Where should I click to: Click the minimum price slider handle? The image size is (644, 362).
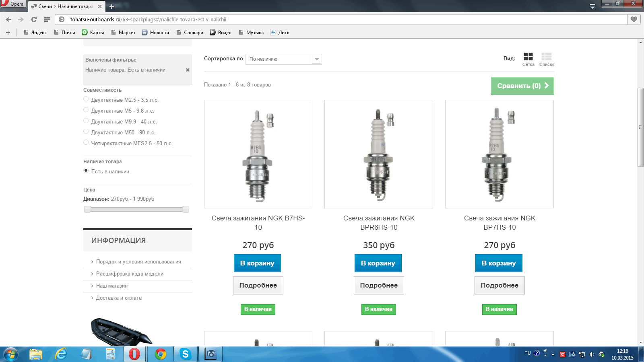pyautogui.click(x=87, y=209)
